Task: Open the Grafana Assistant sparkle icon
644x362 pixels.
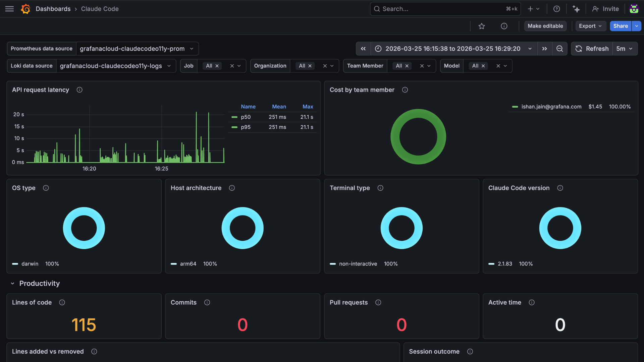Action: [576, 9]
